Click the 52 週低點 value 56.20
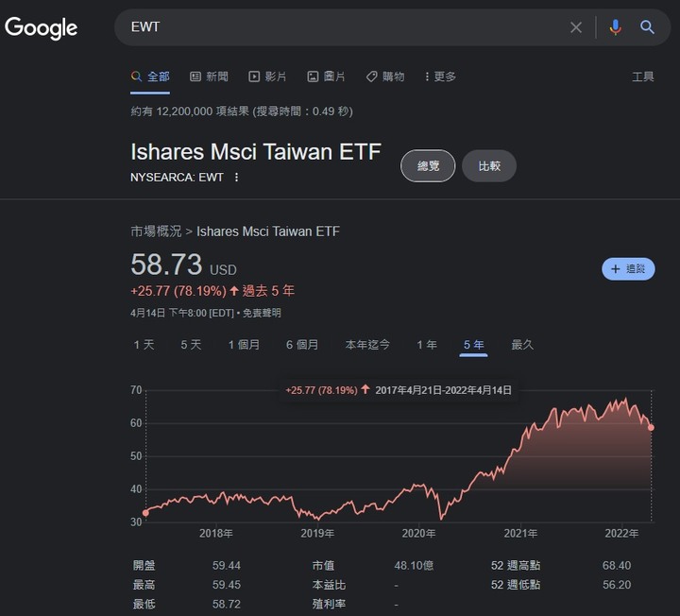The image size is (680, 616). click(616, 585)
